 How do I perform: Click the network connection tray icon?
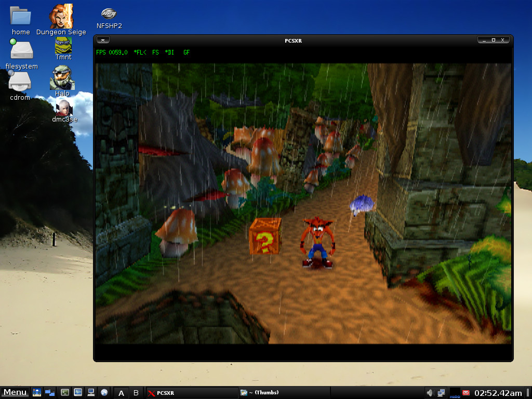pyautogui.click(x=442, y=393)
